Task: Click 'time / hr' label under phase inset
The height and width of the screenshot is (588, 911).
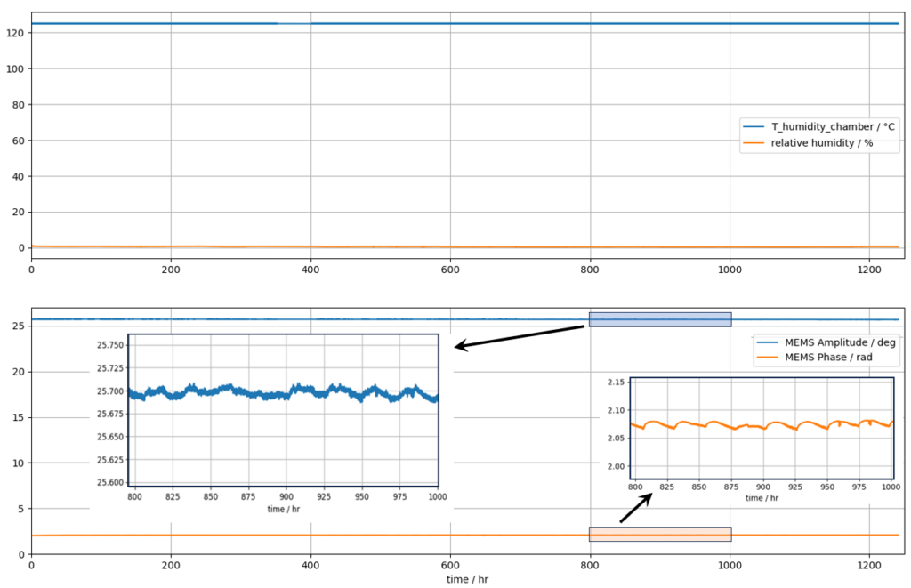Action: click(x=764, y=498)
